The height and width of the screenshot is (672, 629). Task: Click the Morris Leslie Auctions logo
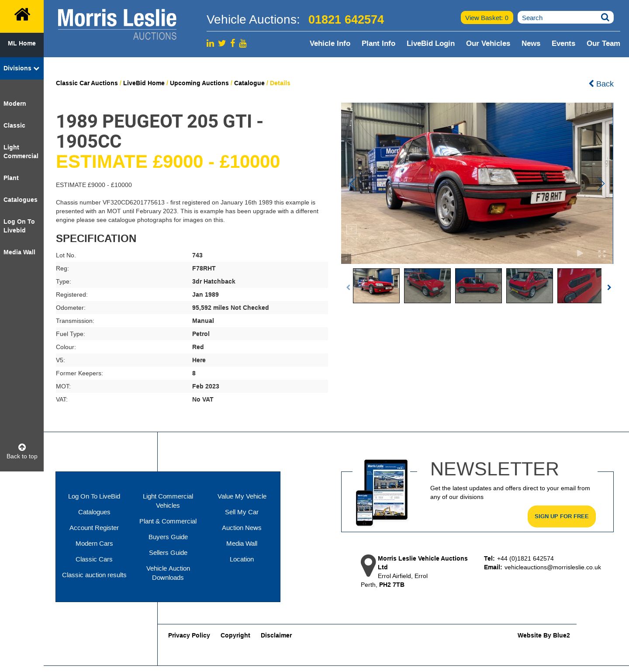(x=117, y=24)
